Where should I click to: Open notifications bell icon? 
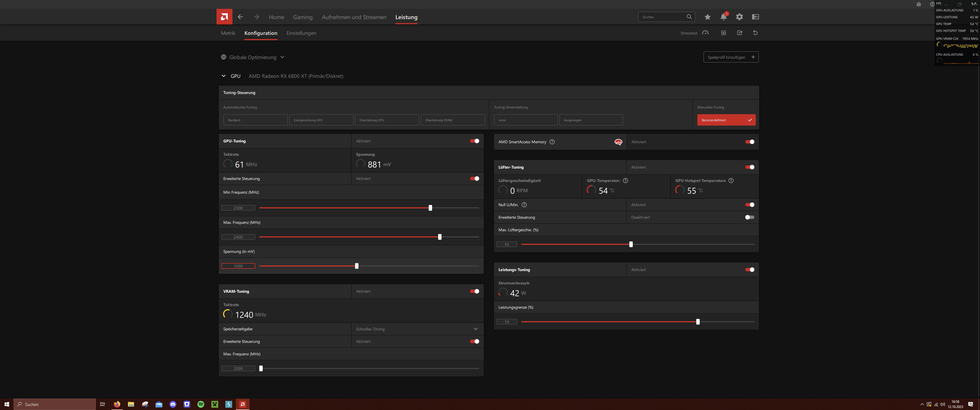[723, 17]
